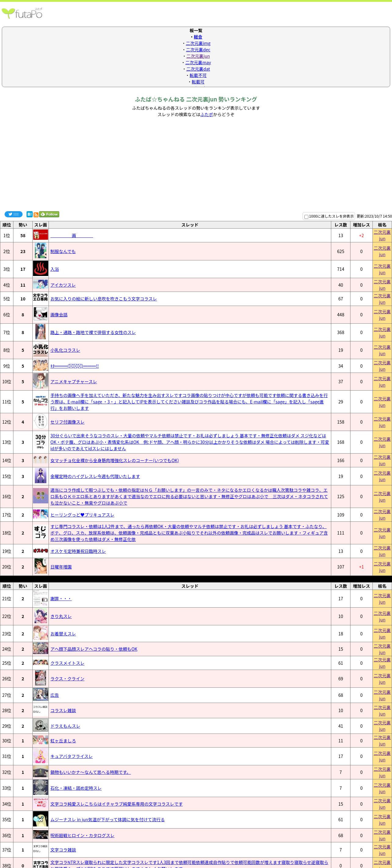Open the 広告 thread at rank 27
392x868 pixels.
point(55,695)
